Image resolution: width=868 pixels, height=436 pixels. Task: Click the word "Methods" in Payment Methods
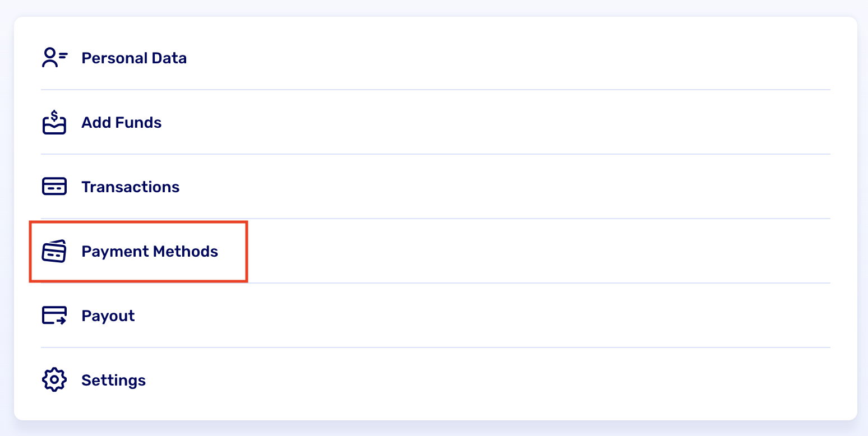pyautogui.click(x=185, y=251)
